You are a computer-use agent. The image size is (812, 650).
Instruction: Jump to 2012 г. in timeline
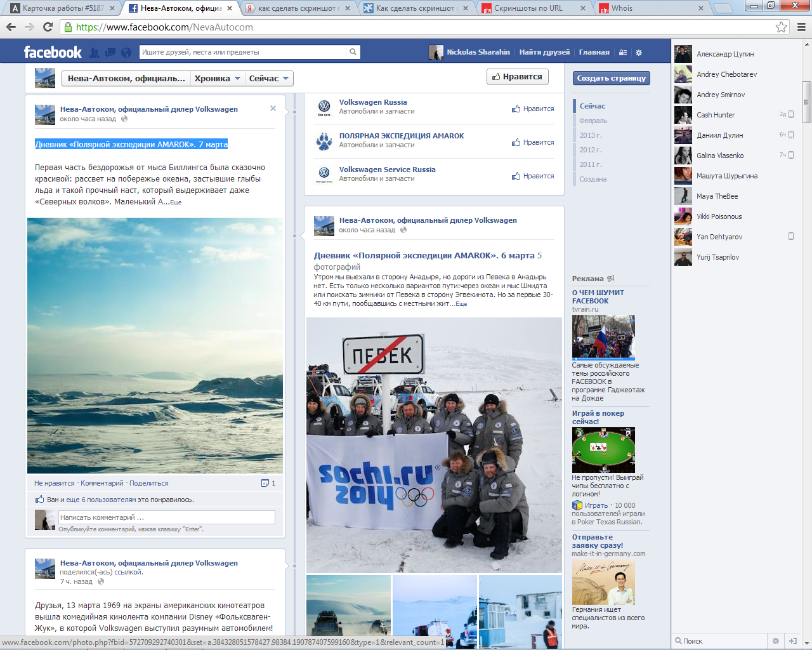[x=591, y=150]
